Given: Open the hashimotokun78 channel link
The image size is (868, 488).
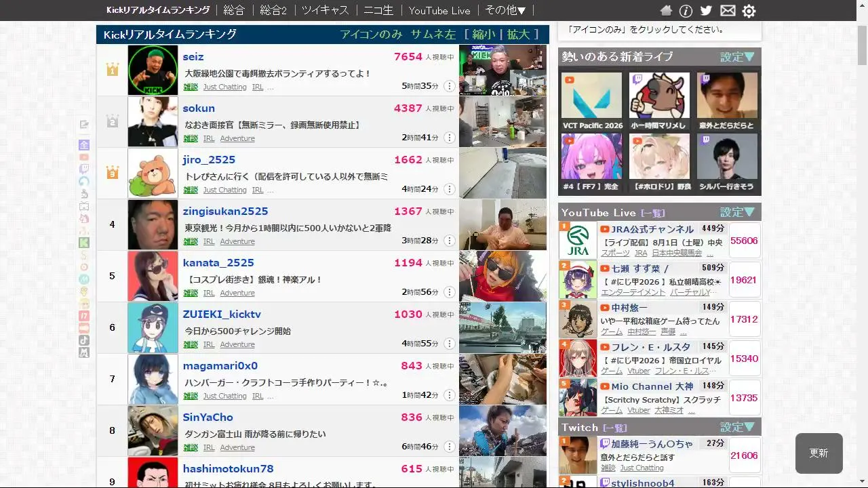Looking at the screenshot, I should click(x=228, y=469).
